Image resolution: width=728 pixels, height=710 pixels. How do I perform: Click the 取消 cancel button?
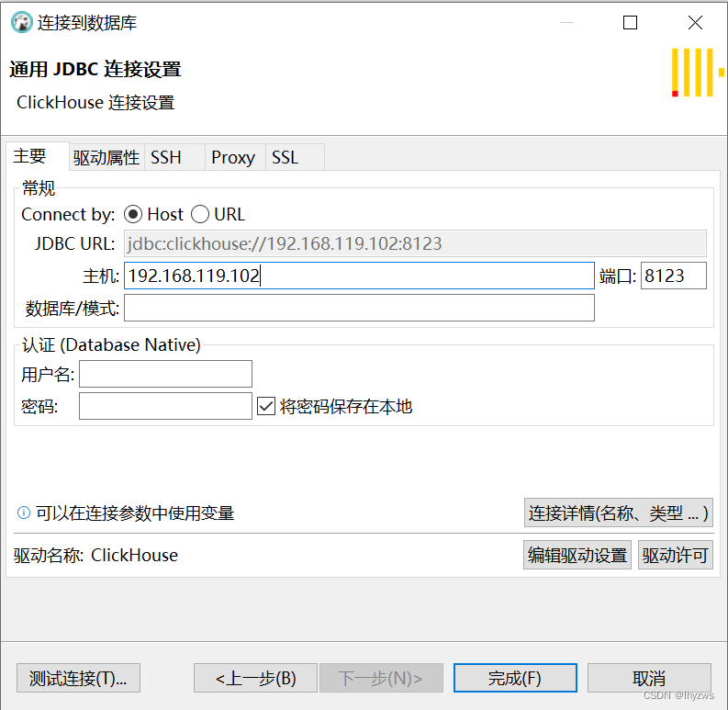click(x=649, y=678)
